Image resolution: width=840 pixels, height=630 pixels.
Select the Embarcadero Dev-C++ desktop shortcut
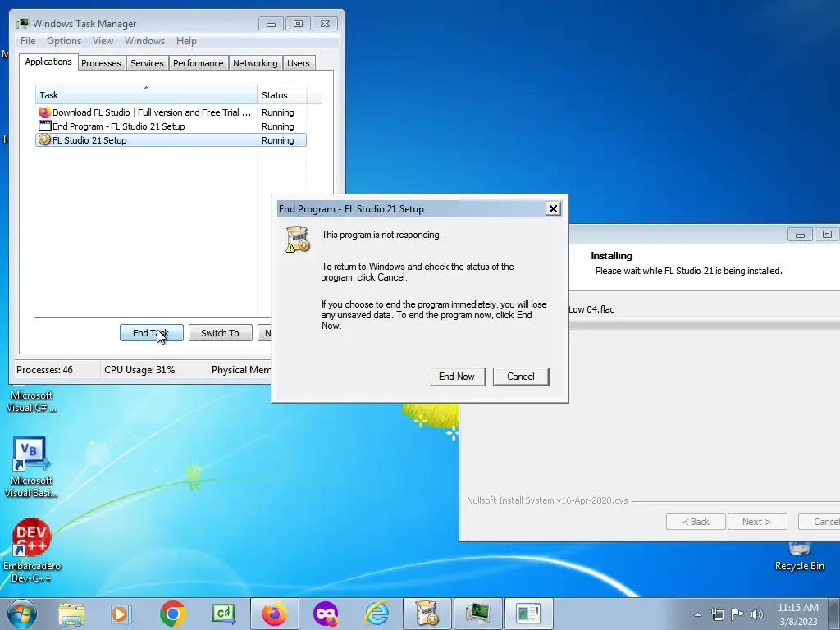[x=32, y=550]
